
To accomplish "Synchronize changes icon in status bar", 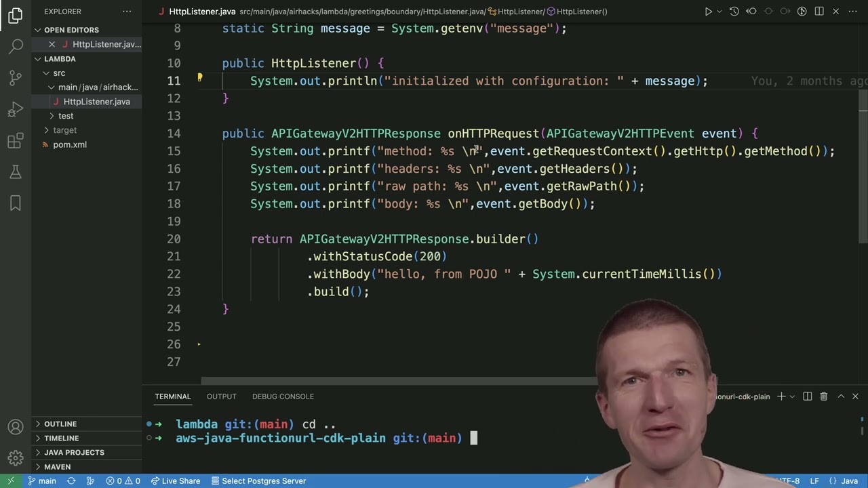I will click(71, 481).
